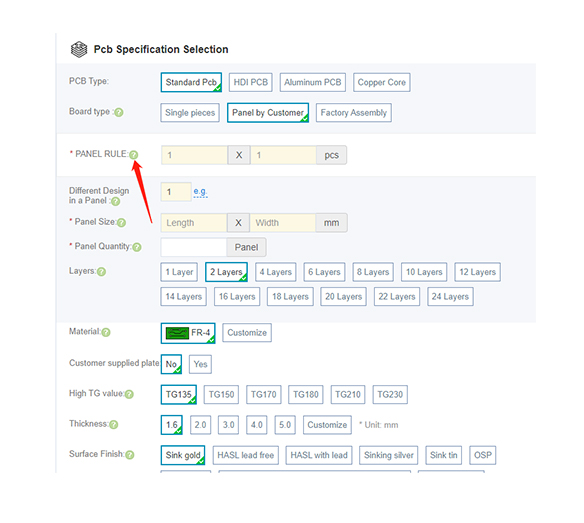
Task: Click the Layers help question icon
Action: tap(101, 272)
